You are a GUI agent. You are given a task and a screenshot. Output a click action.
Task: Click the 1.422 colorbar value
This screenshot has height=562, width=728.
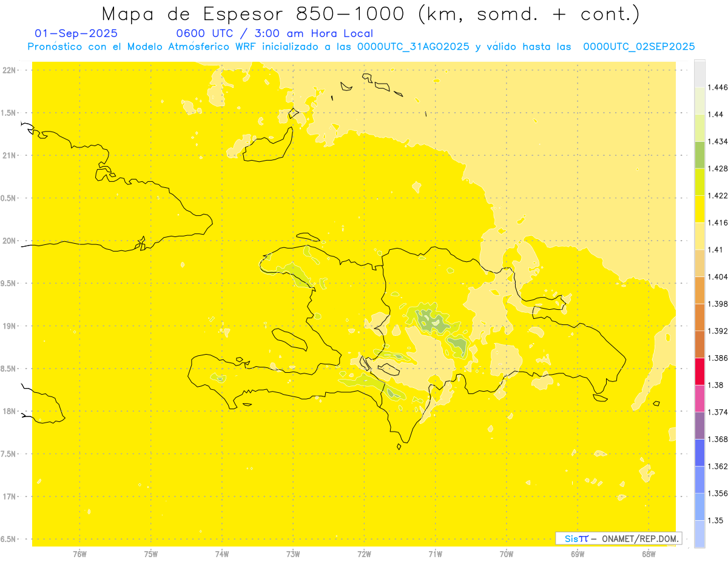718,196
